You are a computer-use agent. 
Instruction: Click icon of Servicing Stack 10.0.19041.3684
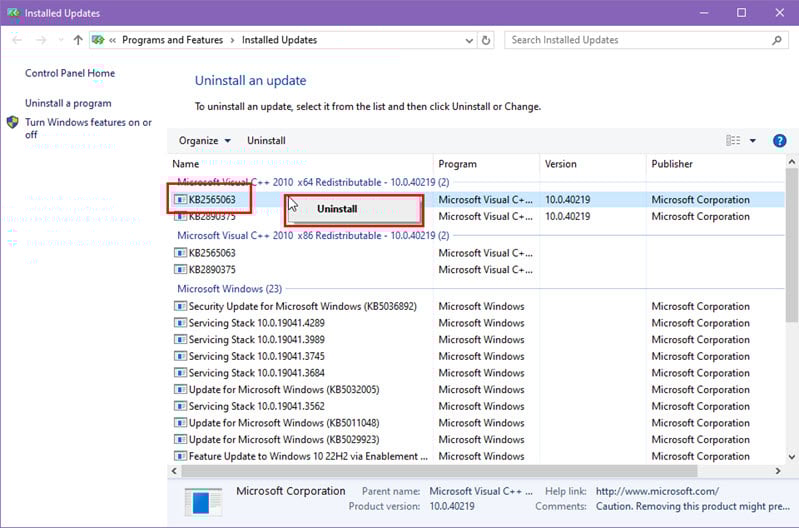pos(180,373)
